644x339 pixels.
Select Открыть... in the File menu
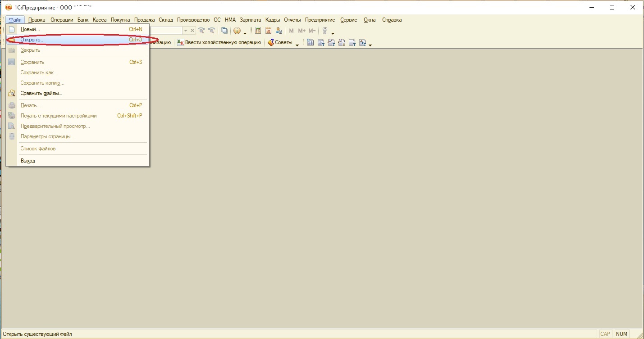[x=32, y=40]
